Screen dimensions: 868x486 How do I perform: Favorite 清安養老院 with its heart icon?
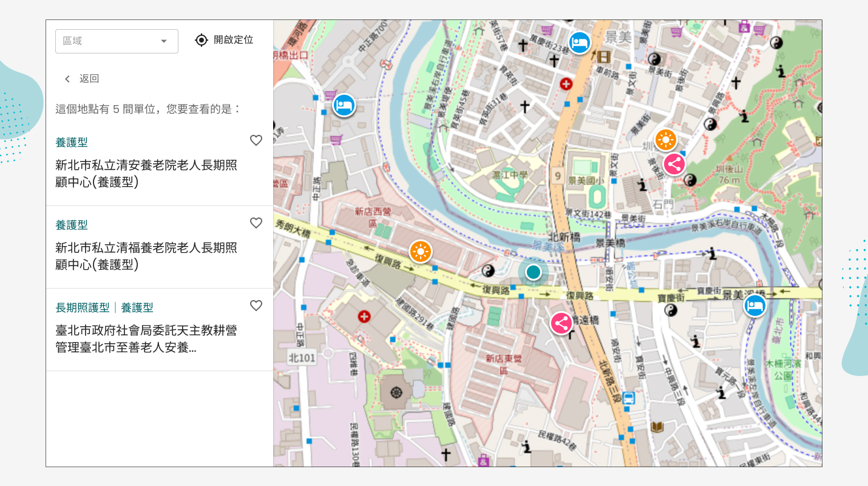[x=256, y=140]
